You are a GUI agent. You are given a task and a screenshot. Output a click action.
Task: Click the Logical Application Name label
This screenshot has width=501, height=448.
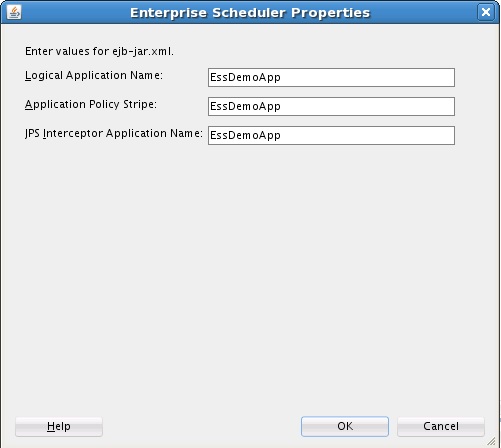pos(94,76)
